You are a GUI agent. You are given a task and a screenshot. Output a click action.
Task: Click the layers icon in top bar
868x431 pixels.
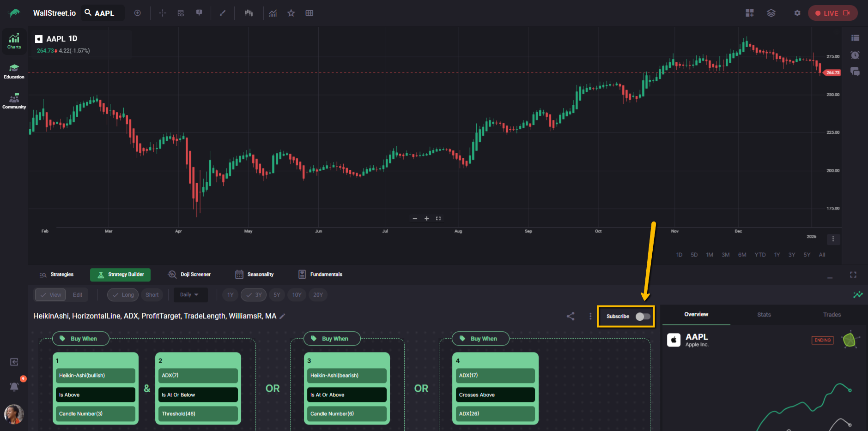tap(771, 13)
